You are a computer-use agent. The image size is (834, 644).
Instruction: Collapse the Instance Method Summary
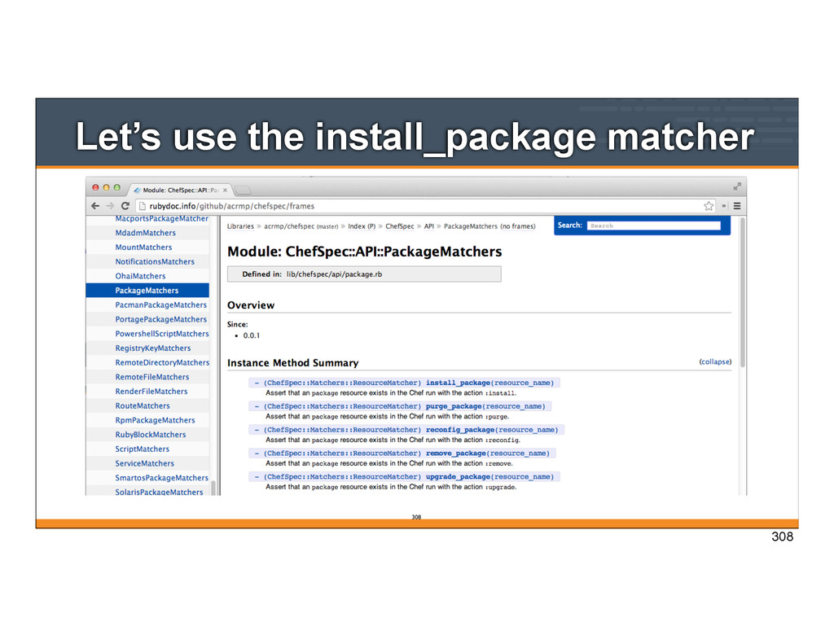coord(715,361)
